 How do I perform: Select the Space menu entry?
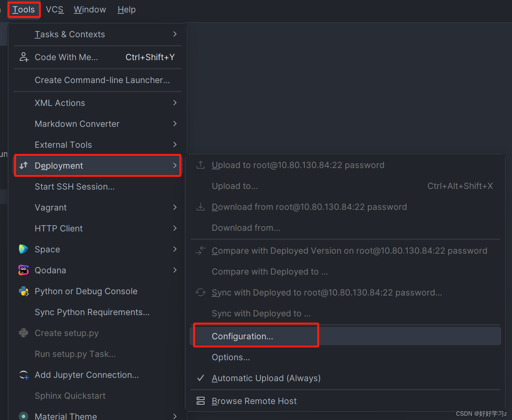97,249
